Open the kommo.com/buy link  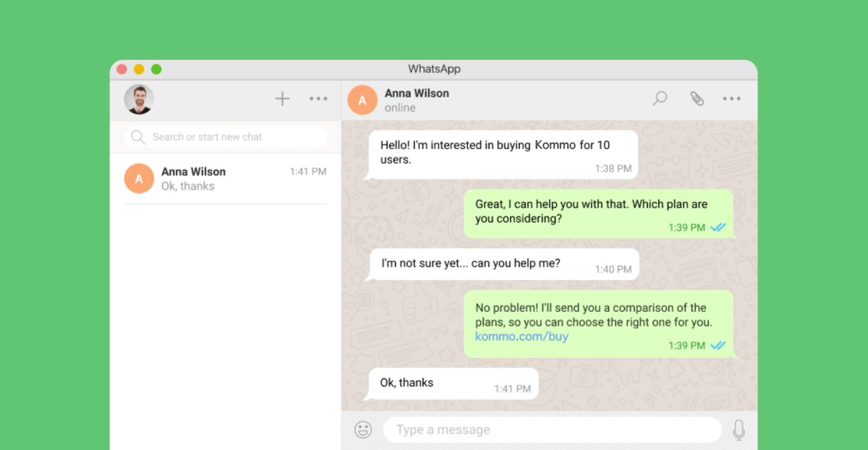[522, 337]
